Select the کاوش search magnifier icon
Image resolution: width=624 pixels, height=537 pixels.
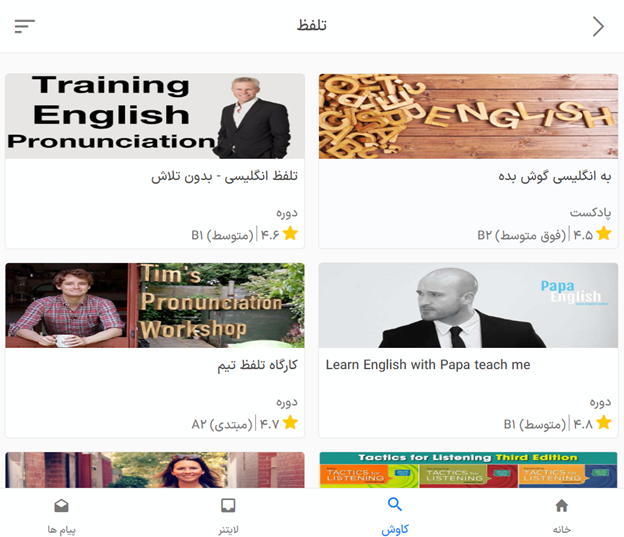click(x=395, y=504)
